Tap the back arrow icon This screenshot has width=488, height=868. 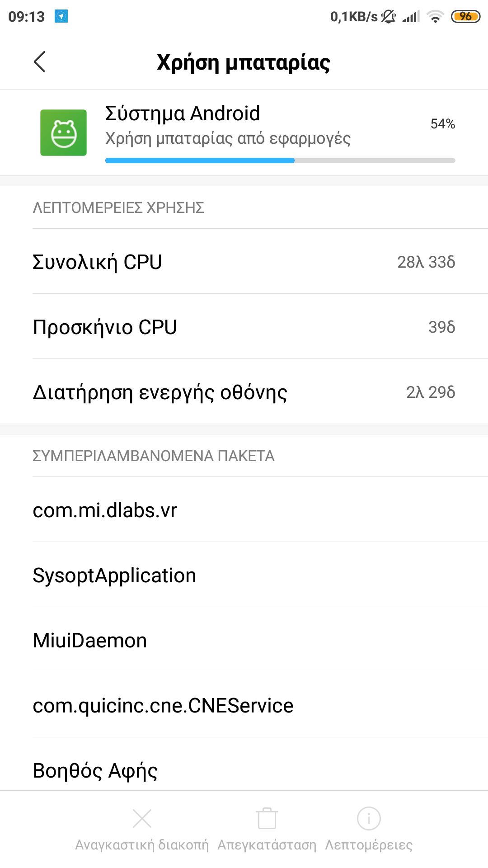(x=40, y=62)
